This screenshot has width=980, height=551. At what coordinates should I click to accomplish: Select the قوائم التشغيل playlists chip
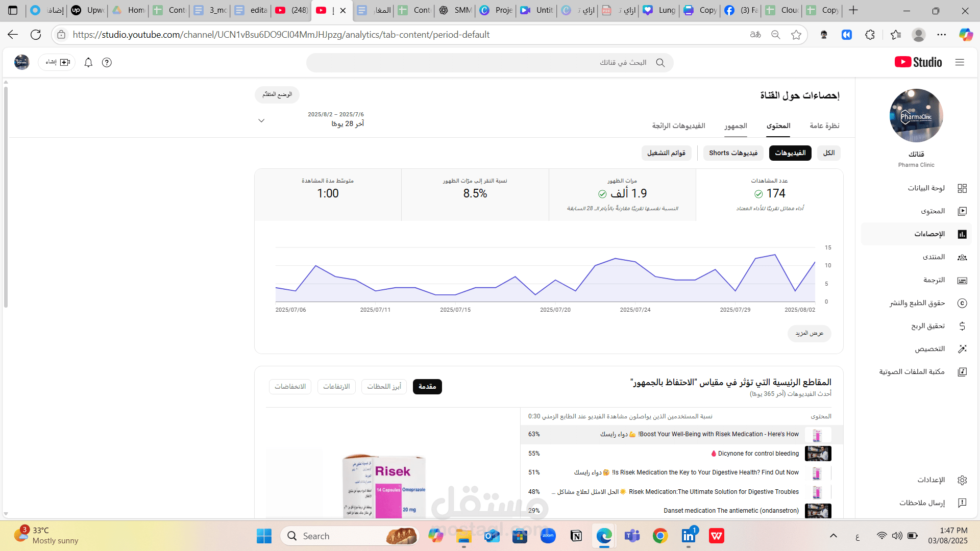click(x=666, y=153)
